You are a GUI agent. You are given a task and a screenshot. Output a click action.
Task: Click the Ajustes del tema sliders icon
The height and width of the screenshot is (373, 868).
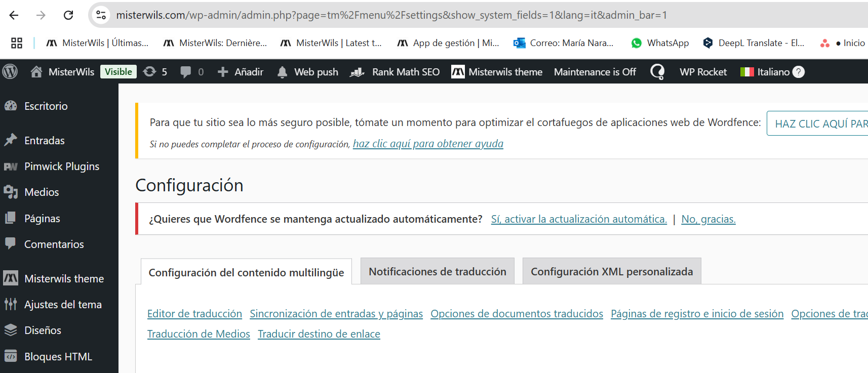[11, 304]
